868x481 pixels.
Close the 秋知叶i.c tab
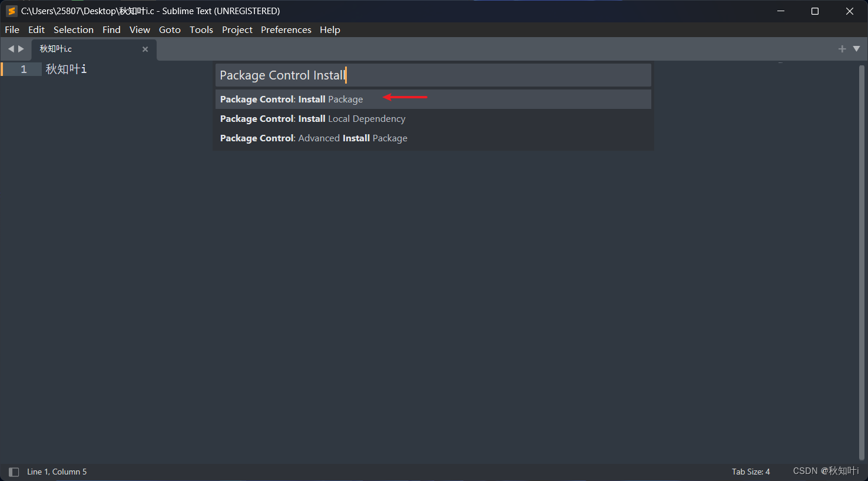pyautogui.click(x=145, y=49)
